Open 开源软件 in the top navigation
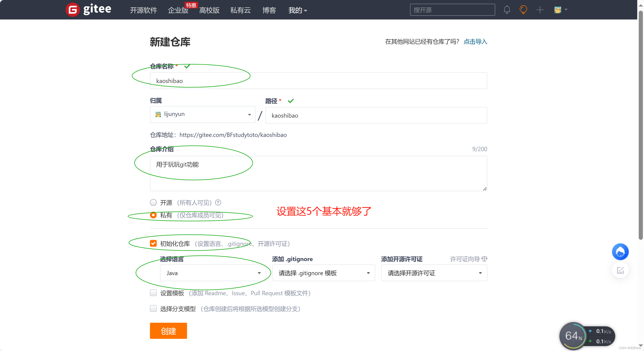Screen dimensions: 644x351 coord(144,10)
